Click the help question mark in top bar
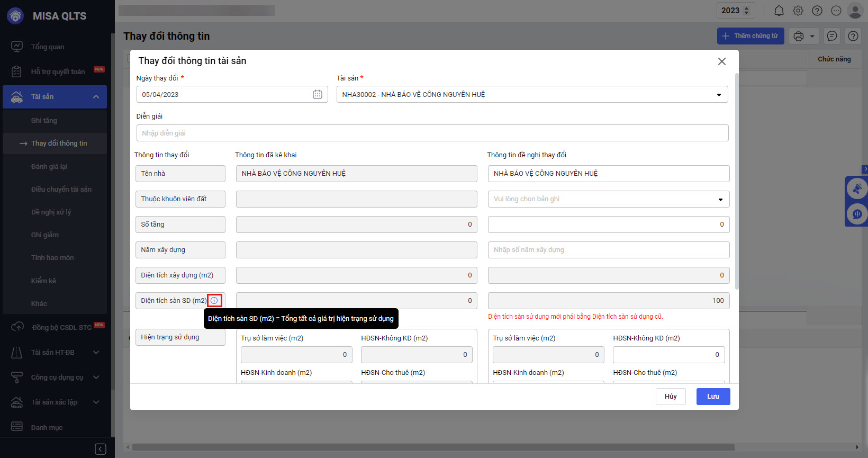 [x=817, y=11]
